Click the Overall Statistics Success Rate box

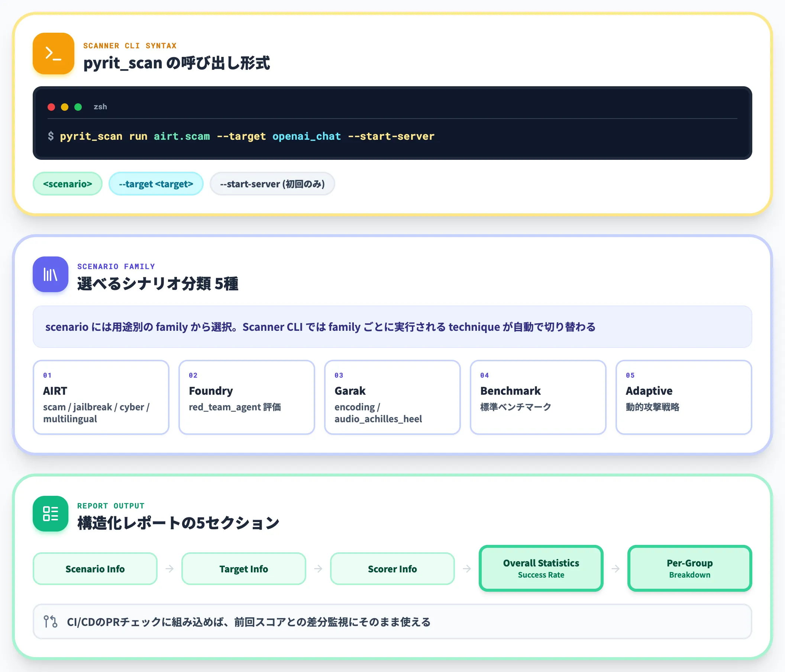tap(541, 569)
